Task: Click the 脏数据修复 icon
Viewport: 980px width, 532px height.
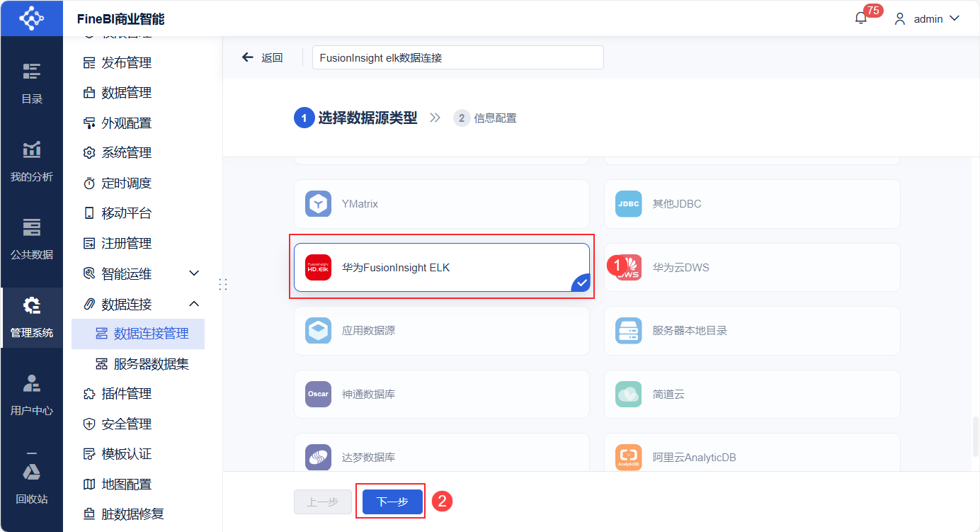Action: point(89,514)
